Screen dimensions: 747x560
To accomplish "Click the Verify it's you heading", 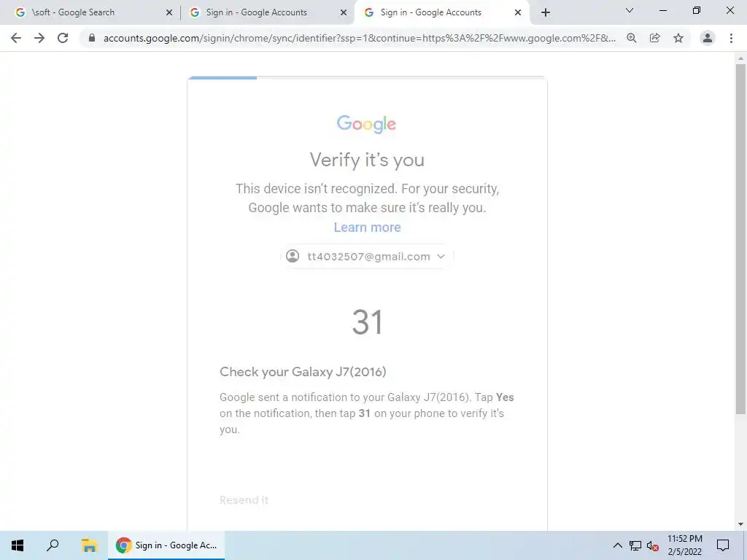I will (x=367, y=160).
